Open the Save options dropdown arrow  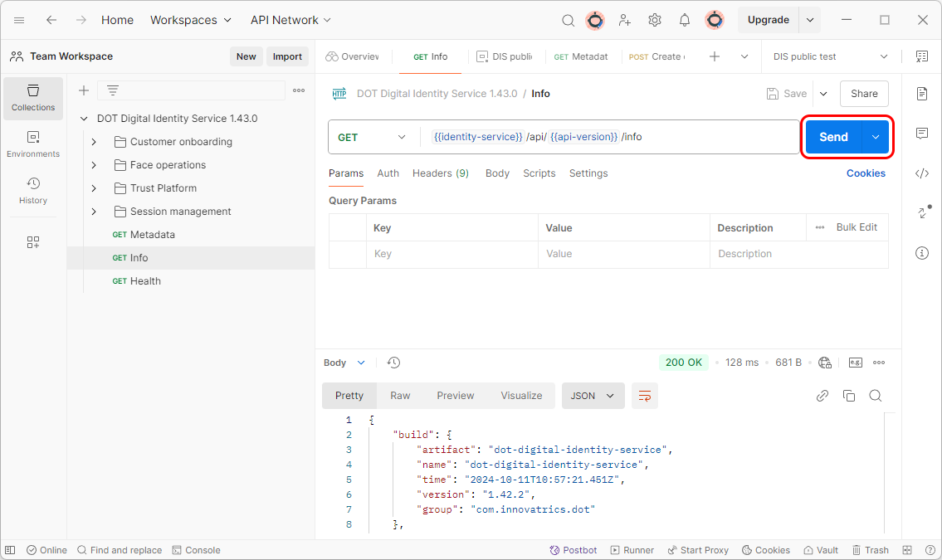coord(823,94)
